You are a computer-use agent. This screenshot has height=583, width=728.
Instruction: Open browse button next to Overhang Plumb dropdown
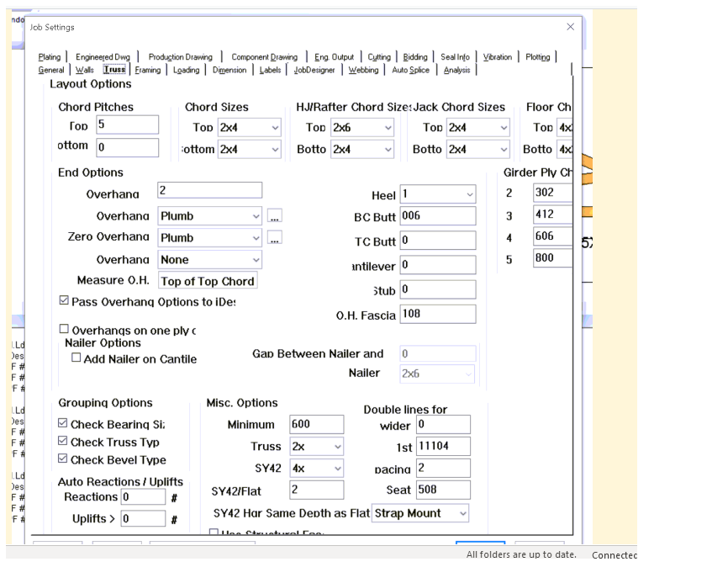(274, 216)
